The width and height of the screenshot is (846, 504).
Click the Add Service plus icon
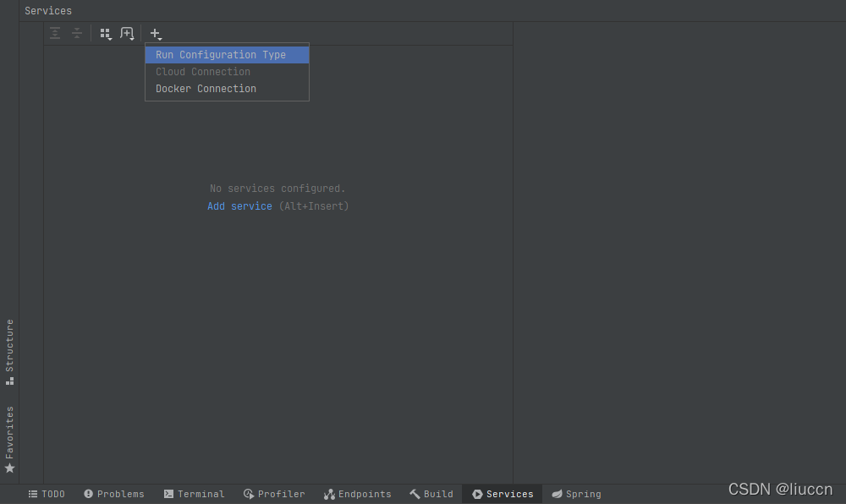(156, 34)
